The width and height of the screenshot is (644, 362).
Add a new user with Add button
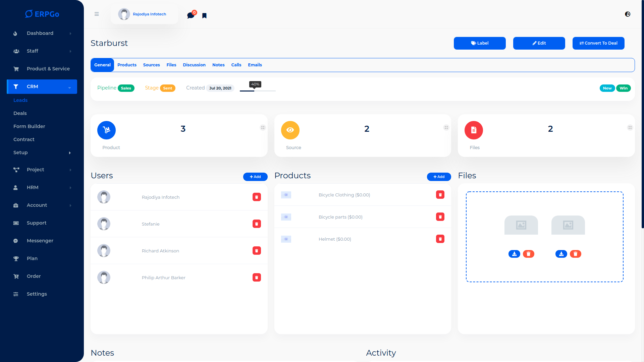point(255,177)
